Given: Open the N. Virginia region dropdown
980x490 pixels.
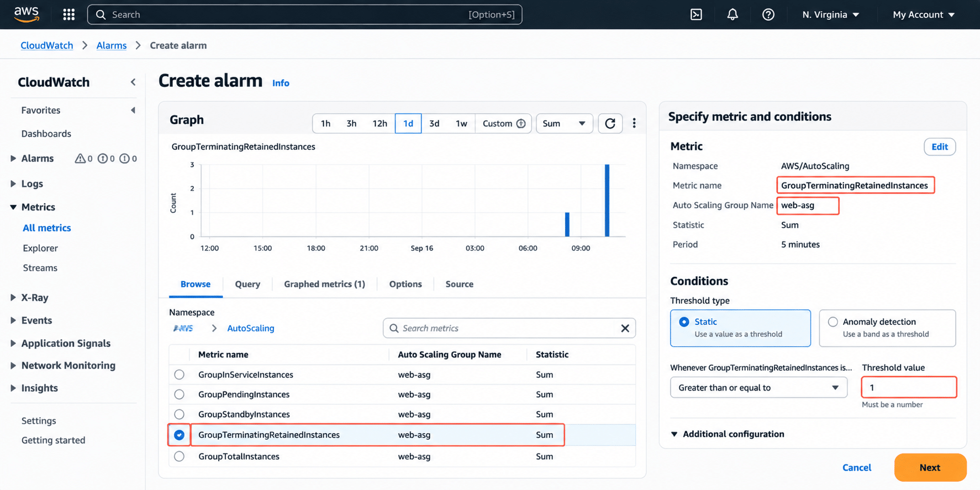Looking at the screenshot, I should [x=831, y=14].
